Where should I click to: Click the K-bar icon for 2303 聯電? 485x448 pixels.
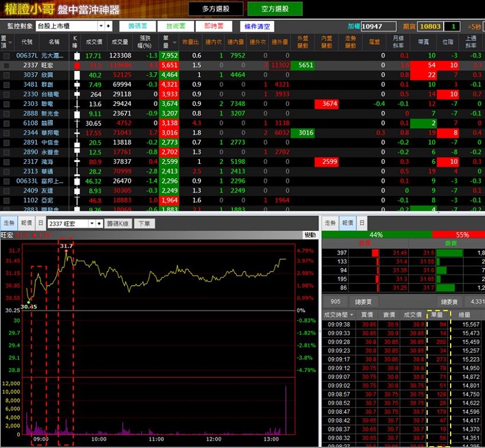(77, 104)
